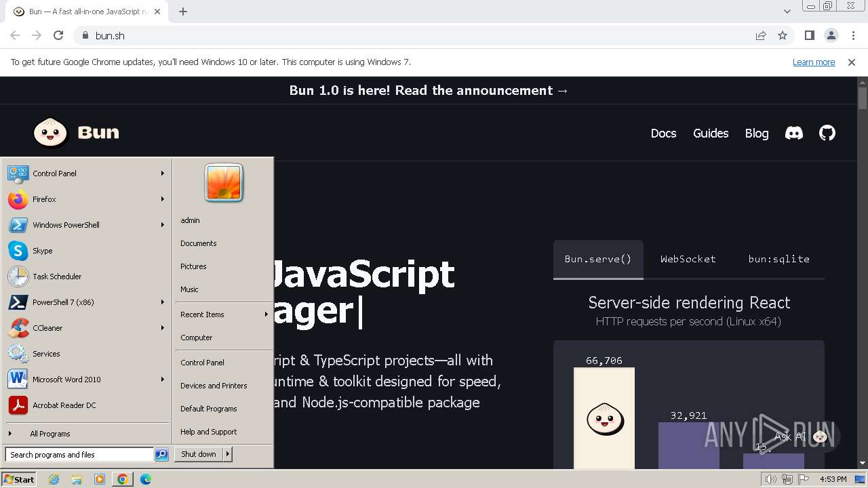Open Docs link in Bun header

[663, 134]
